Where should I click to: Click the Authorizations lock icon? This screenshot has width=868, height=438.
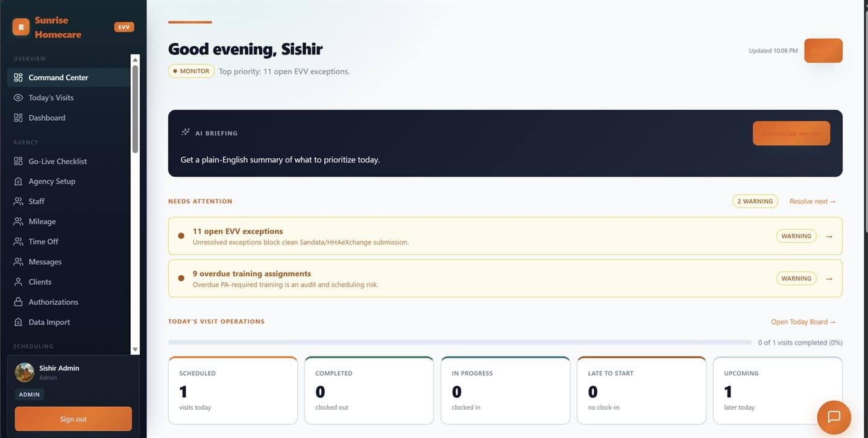(18, 302)
